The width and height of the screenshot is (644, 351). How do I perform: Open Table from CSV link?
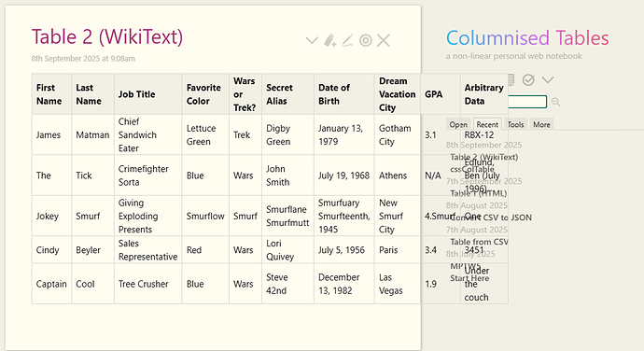(480, 242)
